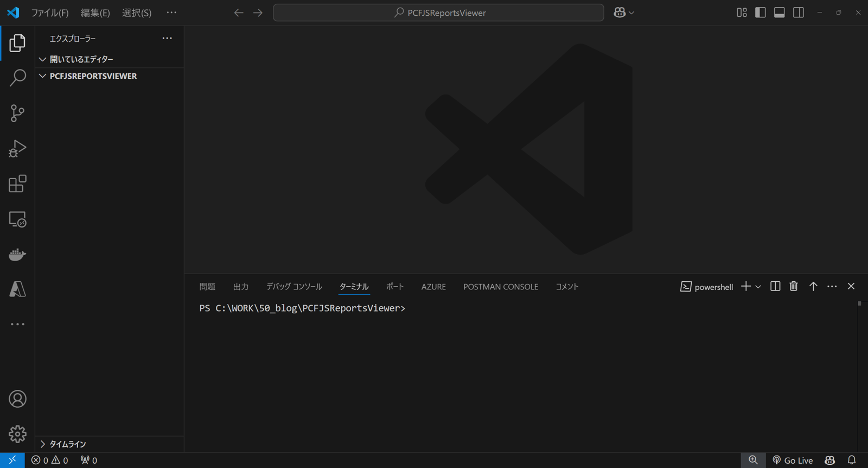Show more menu bar items
Viewport: 868px width, 468px height.
(171, 12)
